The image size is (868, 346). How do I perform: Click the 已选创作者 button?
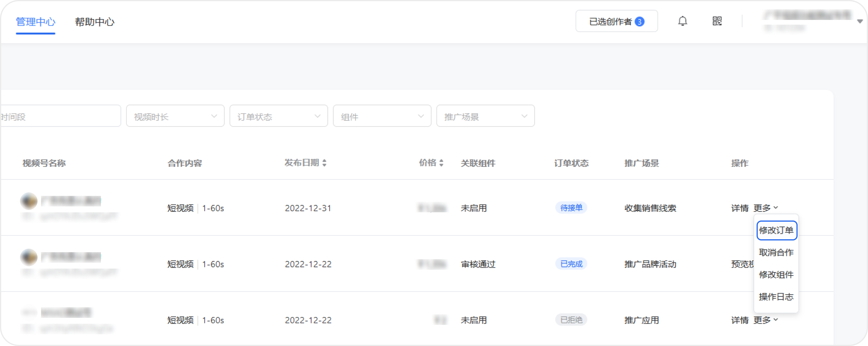[616, 21]
